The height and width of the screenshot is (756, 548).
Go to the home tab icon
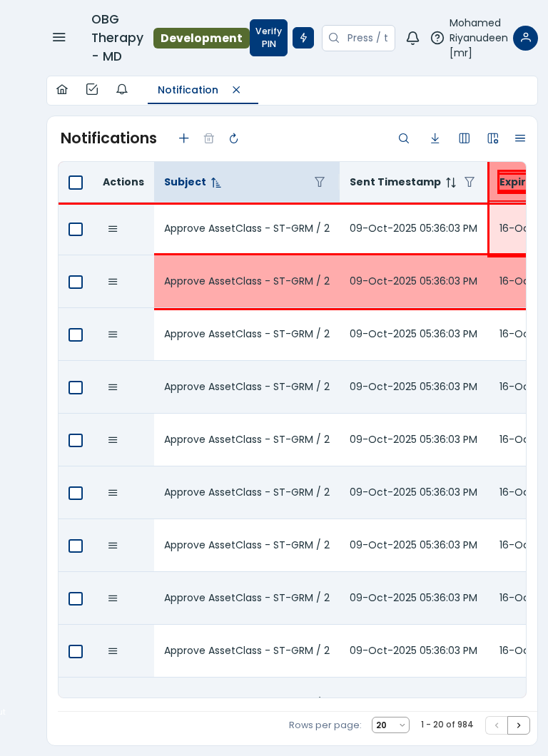tap(62, 90)
